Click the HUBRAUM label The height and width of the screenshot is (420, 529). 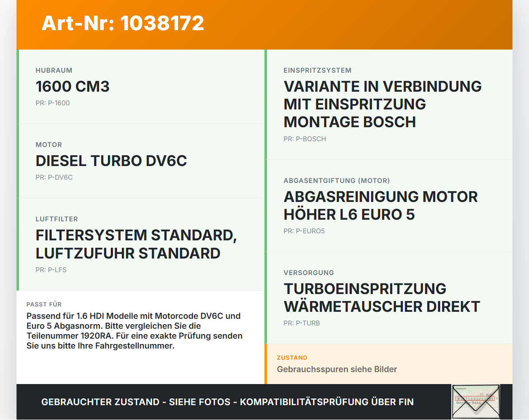pyautogui.click(x=54, y=71)
